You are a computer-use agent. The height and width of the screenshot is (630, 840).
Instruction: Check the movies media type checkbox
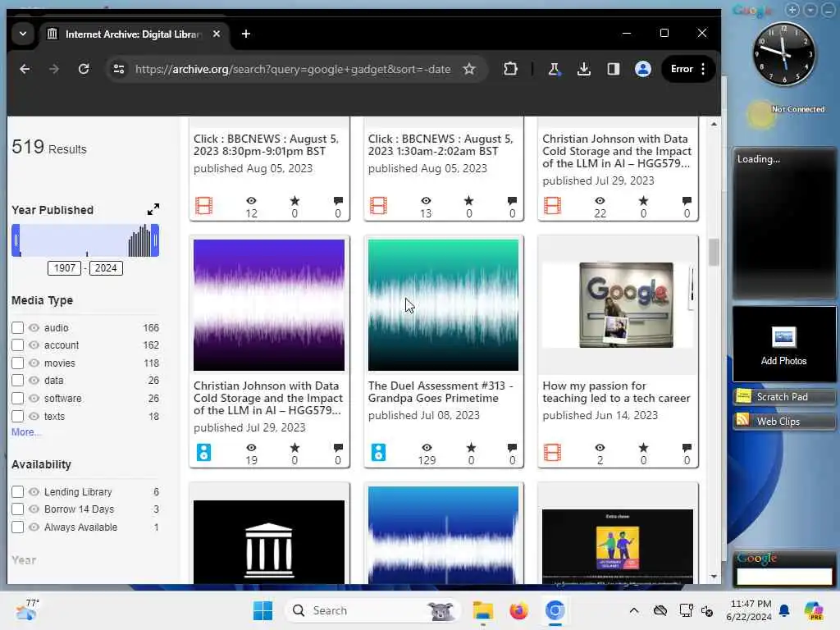point(18,363)
